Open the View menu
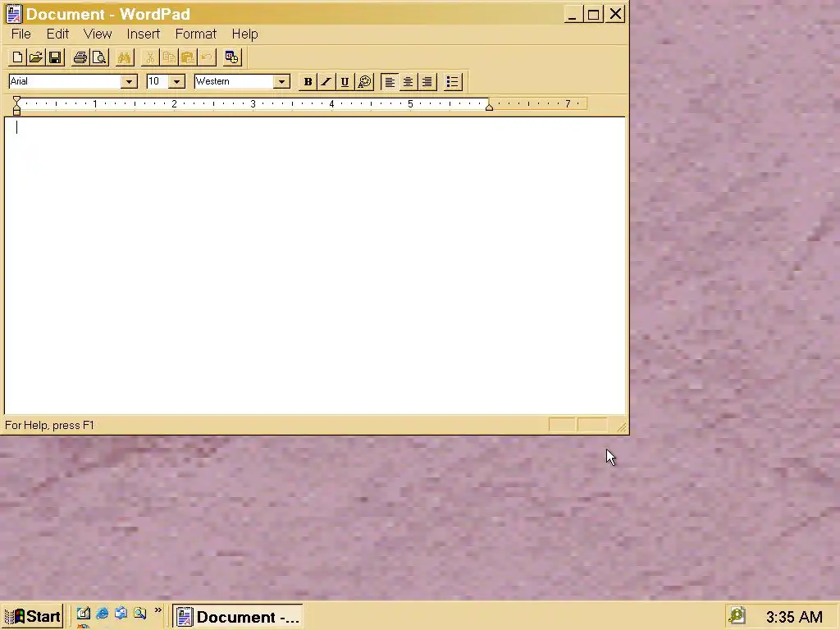This screenshot has width=840, height=630. click(98, 34)
